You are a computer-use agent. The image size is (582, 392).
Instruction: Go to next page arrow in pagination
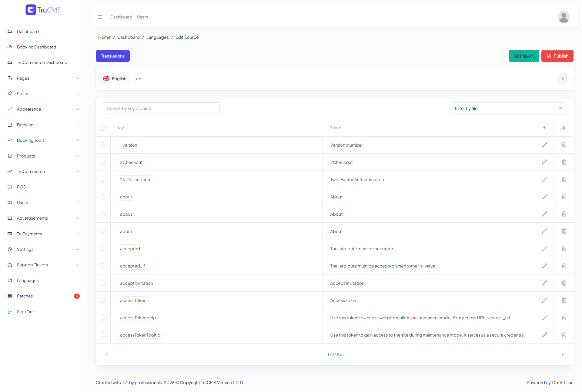(x=563, y=354)
